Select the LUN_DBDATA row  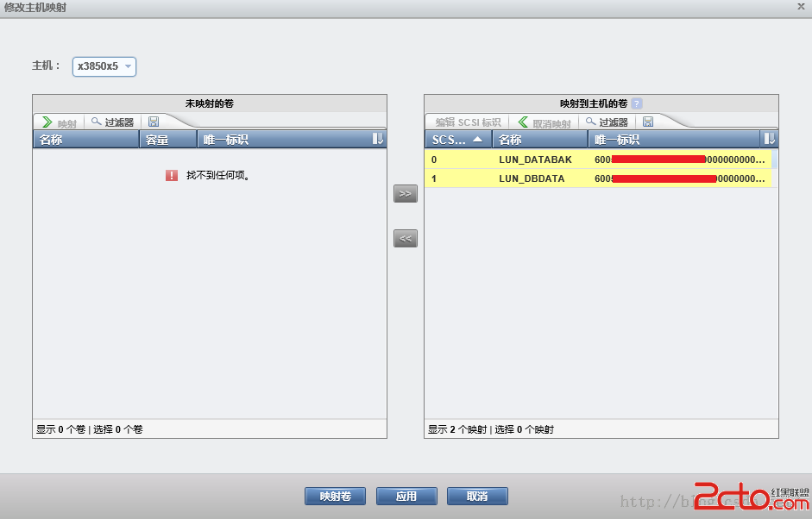598,178
